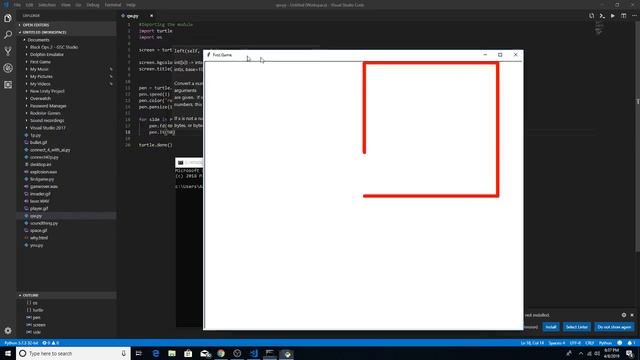
Task: Click the UTF-8 encoding in status bar
Action: (x=575, y=343)
